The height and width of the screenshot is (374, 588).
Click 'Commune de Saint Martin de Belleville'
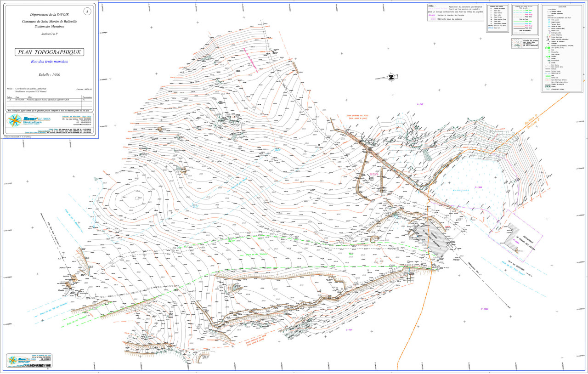[x=50, y=22]
